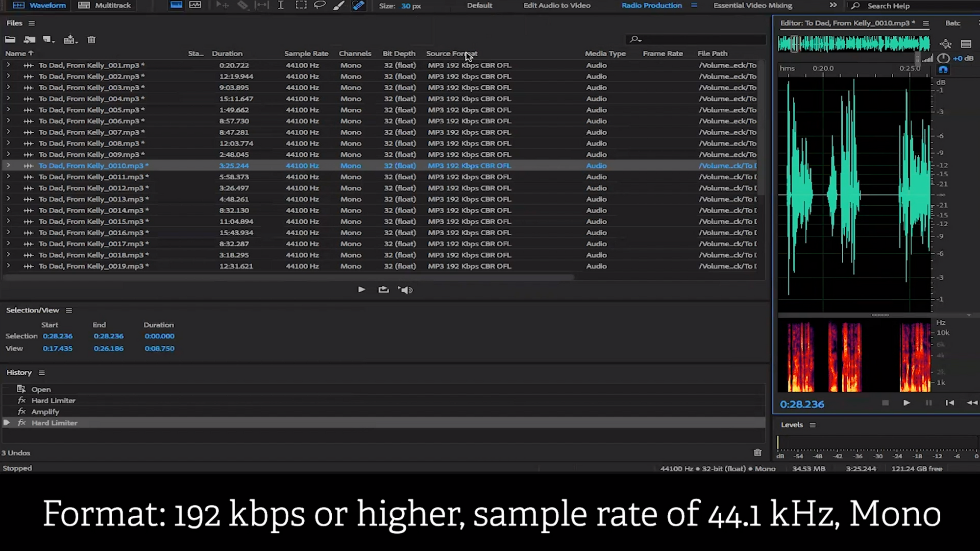Click the Files panel Play button
This screenshot has width=980, height=551.
point(362,289)
